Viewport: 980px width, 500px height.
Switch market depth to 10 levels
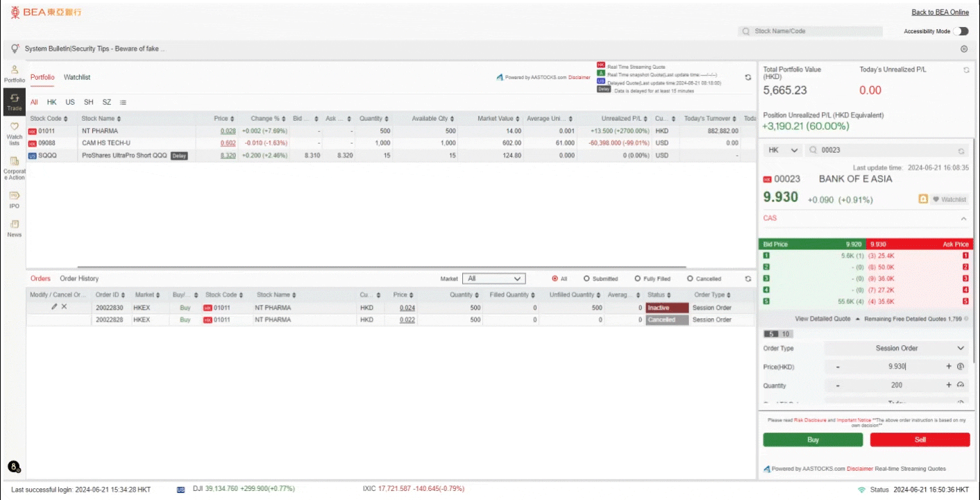[787, 334]
